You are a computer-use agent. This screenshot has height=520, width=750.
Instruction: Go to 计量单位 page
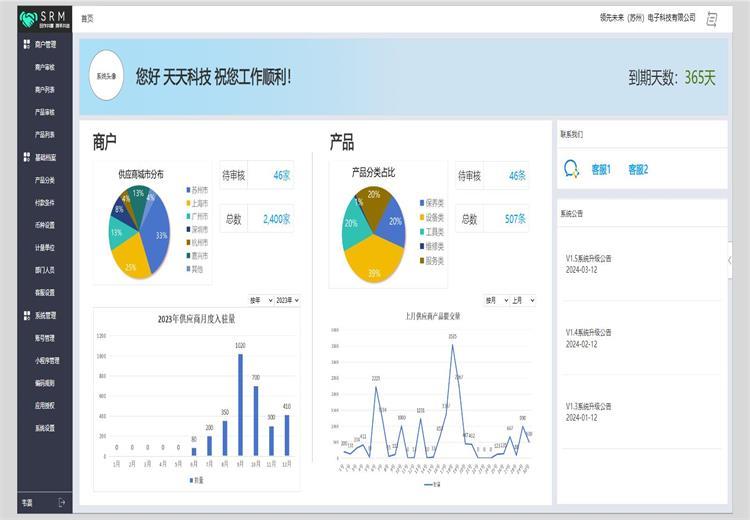[44, 247]
